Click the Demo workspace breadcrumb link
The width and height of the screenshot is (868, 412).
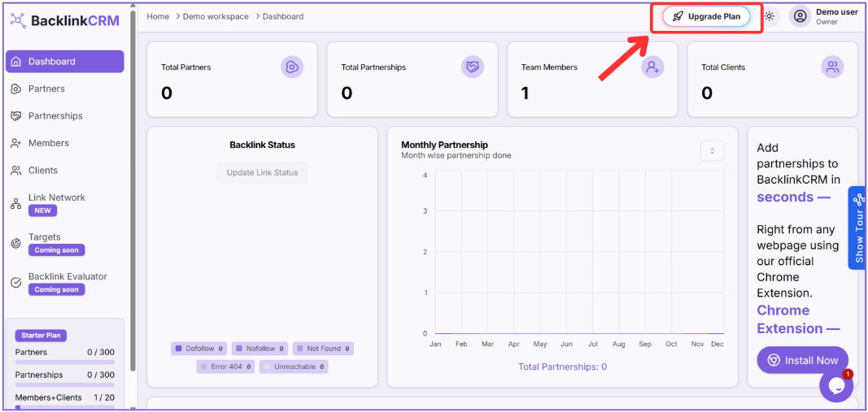pyautogui.click(x=216, y=16)
